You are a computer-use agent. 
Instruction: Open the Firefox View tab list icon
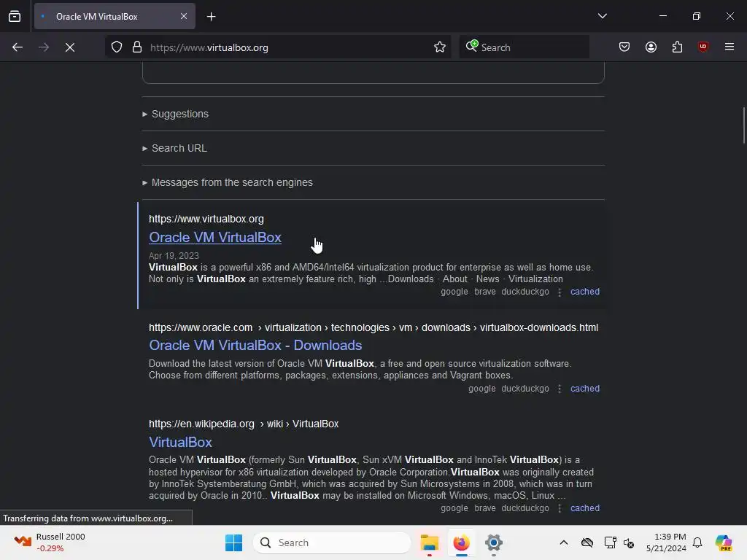[15, 17]
